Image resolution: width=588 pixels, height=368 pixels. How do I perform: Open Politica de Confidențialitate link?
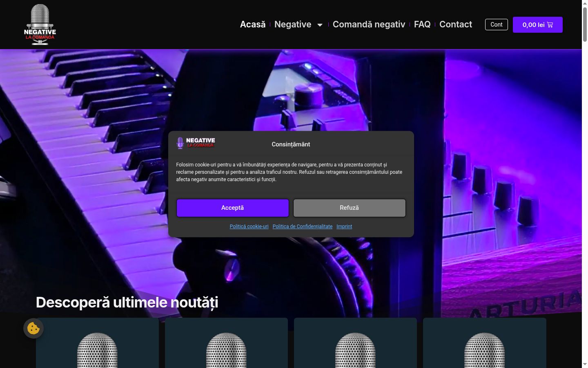[303, 227]
